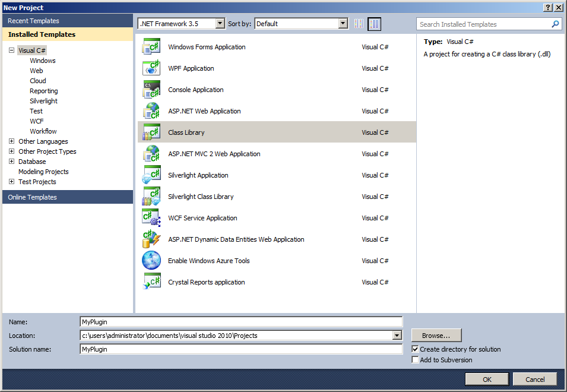Select the Silverlight Application template icon
Viewport: 567px width, 392px height.
pos(151,175)
